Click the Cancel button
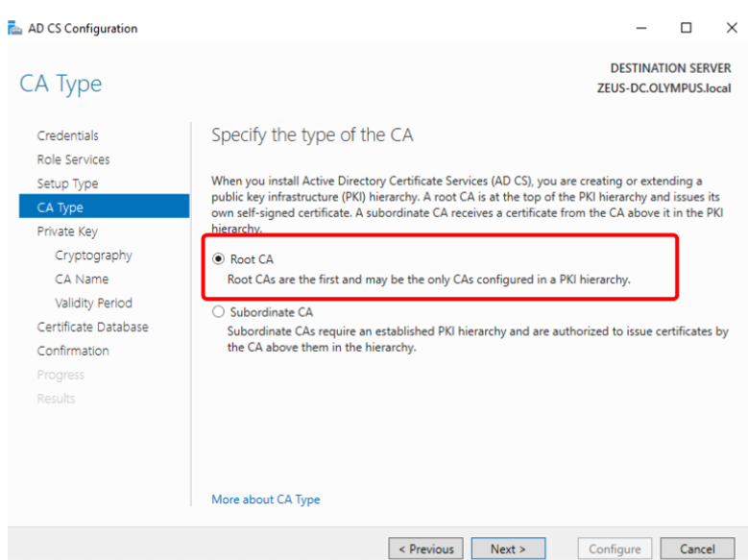The width and height of the screenshot is (748, 560). click(697, 548)
